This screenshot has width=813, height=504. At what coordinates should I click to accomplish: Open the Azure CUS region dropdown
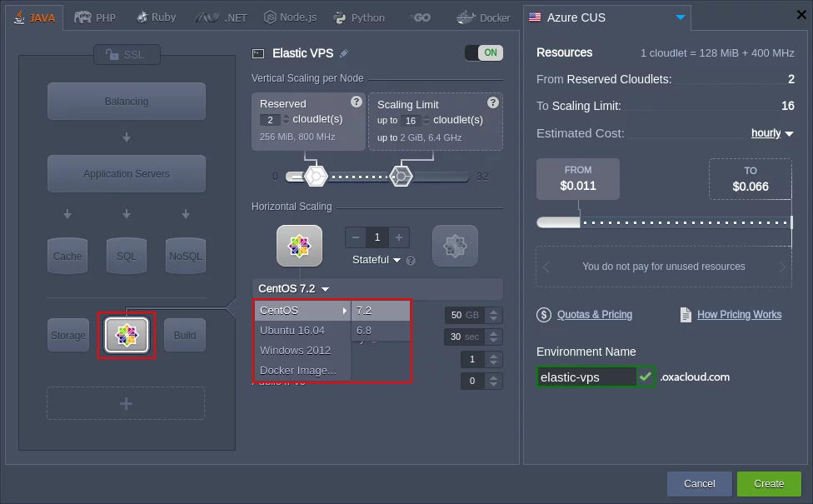606,17
